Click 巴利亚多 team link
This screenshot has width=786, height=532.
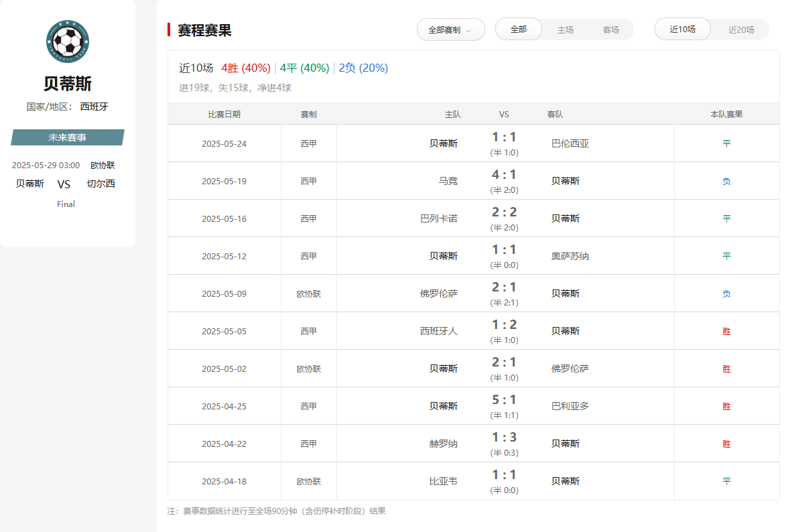point(570,406)
